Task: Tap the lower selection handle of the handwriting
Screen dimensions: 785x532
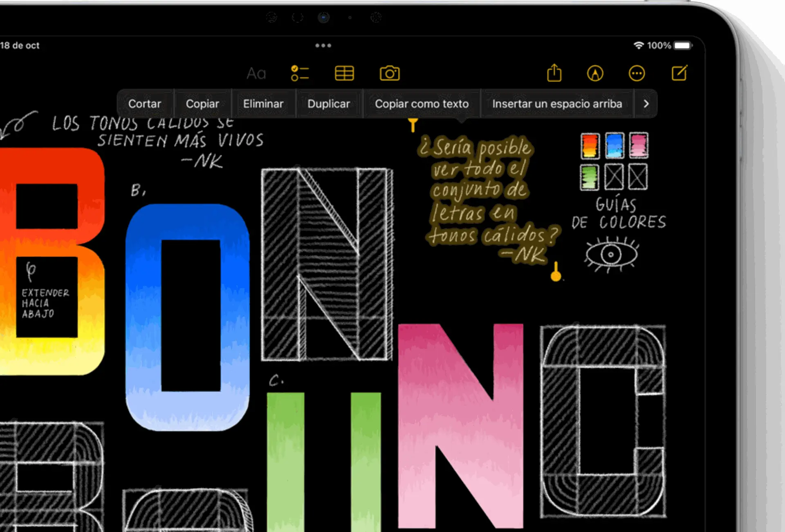Action: click(556, 272)
